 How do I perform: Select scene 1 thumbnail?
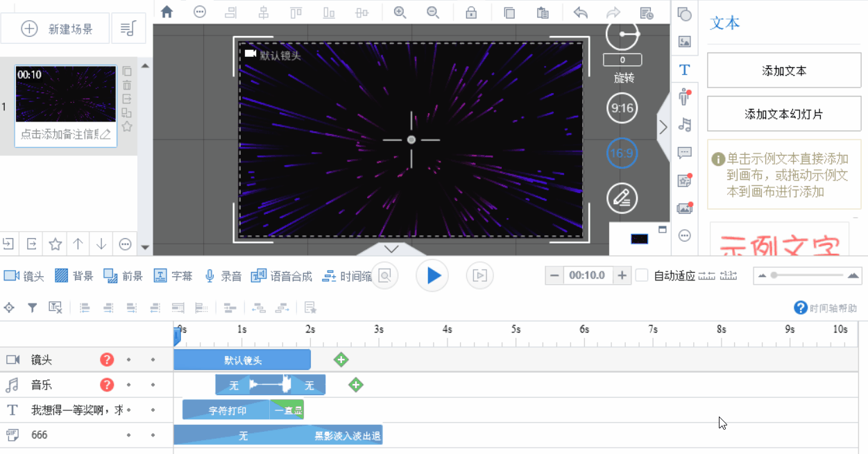click(66, 94)
